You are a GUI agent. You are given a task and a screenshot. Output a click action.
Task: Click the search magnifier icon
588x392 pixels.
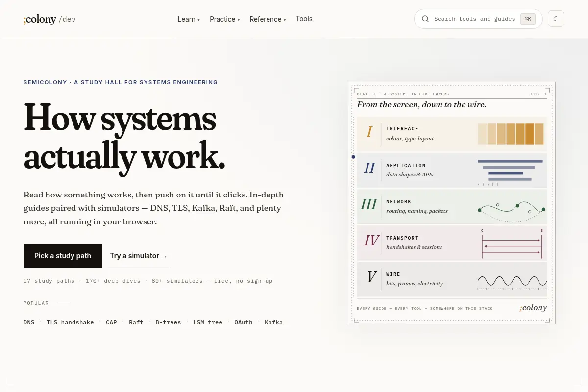tap(425, 19)
